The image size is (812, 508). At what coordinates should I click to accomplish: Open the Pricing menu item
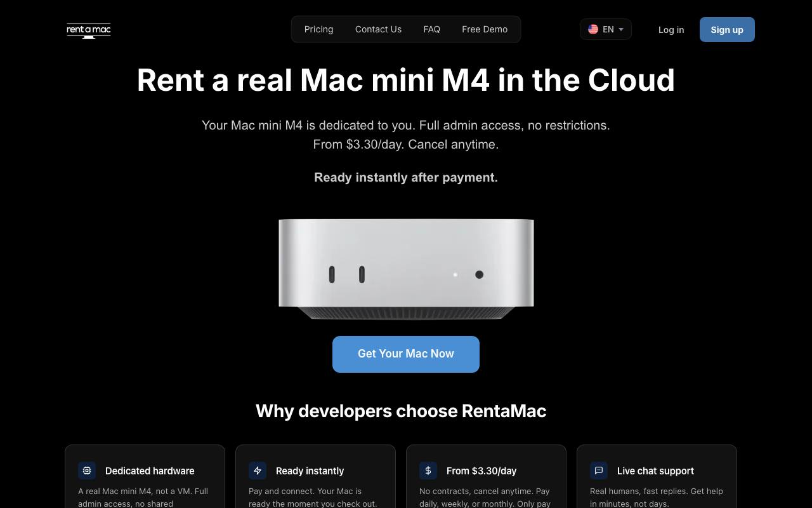point(318,29)
